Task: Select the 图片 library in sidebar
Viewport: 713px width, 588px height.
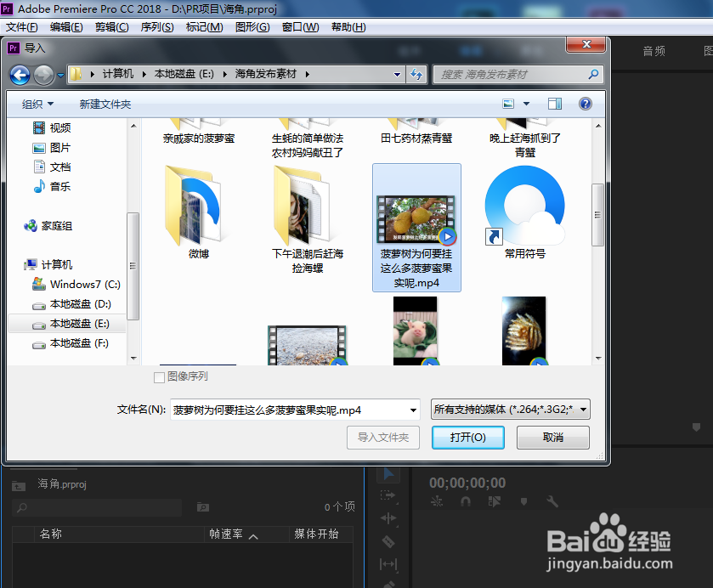Action: point(52,148)
